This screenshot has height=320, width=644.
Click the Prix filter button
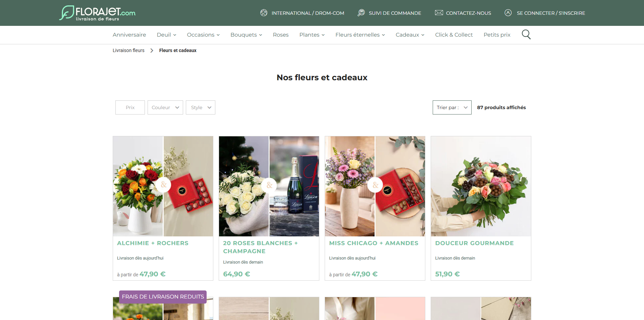130,107
